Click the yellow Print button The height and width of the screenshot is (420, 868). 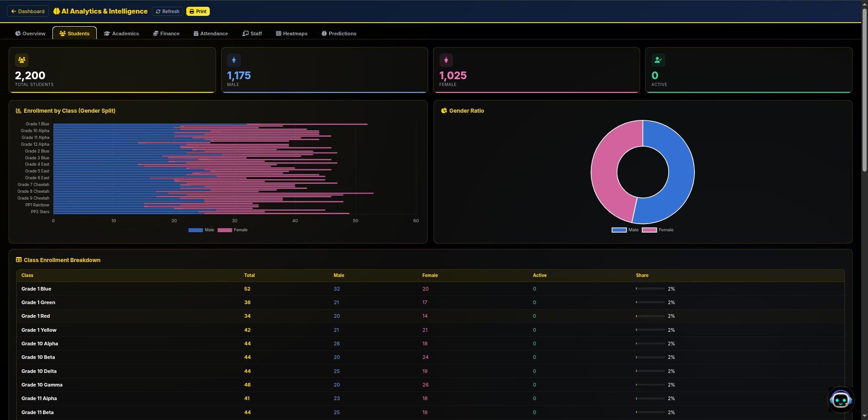[x=198, y=11]
